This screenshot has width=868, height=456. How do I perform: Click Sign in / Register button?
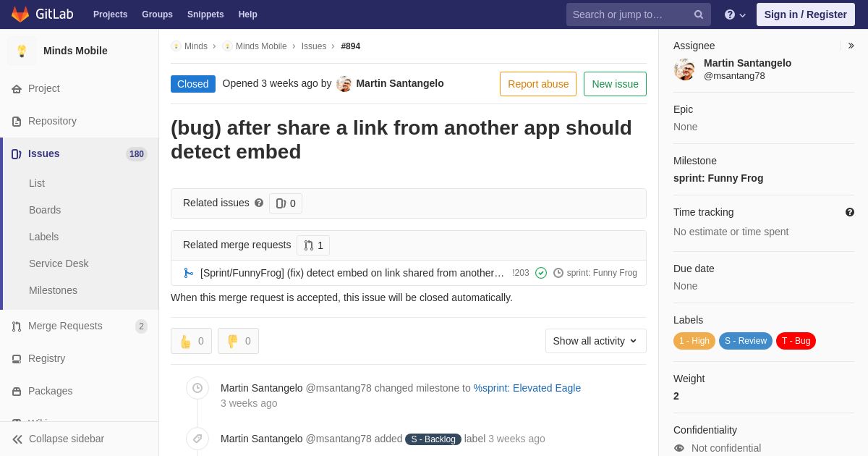[x=806, y=14]
